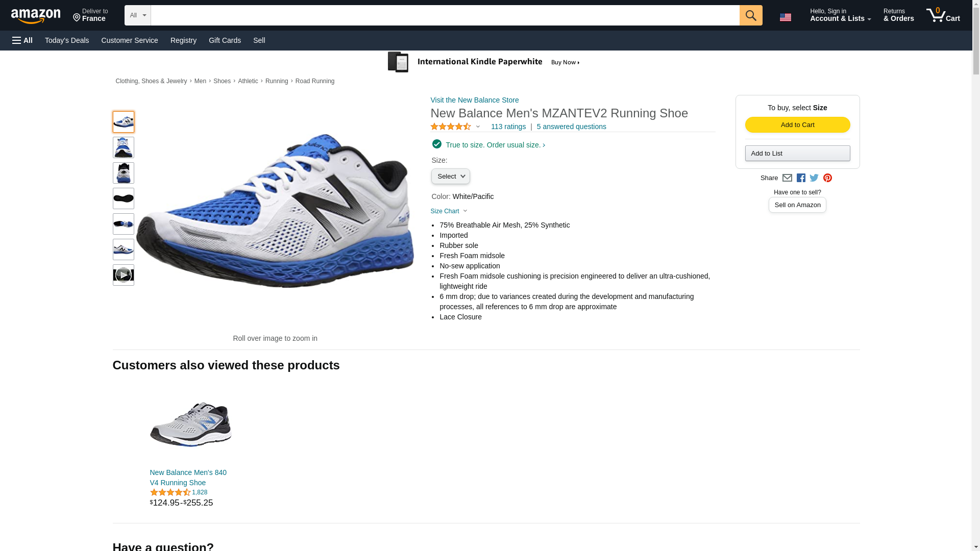
Task: Open the 113 ratings link
Action: (x=508, y=127)
